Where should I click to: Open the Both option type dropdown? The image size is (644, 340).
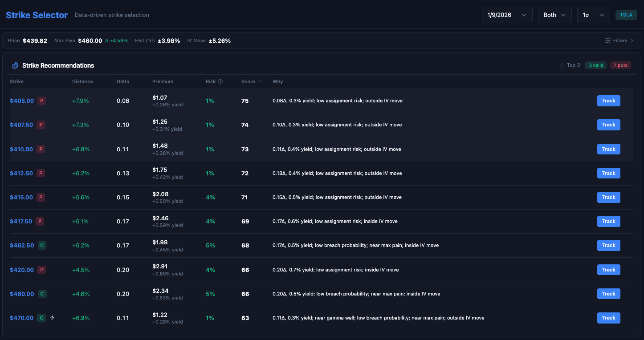pyautogui.click(x=554, y=15)
